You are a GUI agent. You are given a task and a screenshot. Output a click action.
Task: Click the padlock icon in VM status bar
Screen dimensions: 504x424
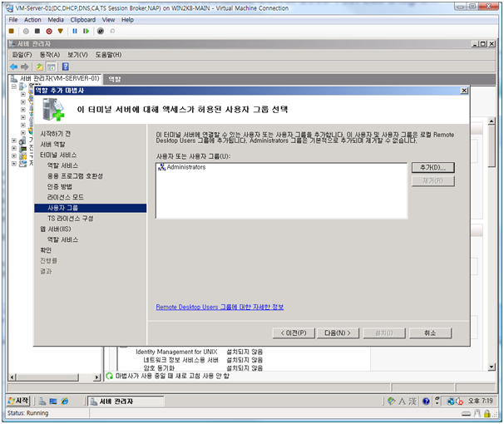coord(487,414)
